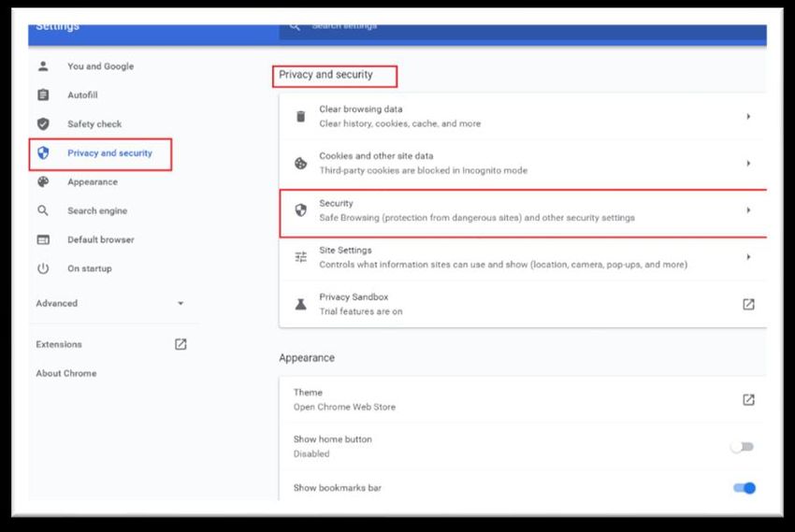Click the search icon in the settings search bar
The width and height of the screenshot is (795, 532).
[295, 26]
